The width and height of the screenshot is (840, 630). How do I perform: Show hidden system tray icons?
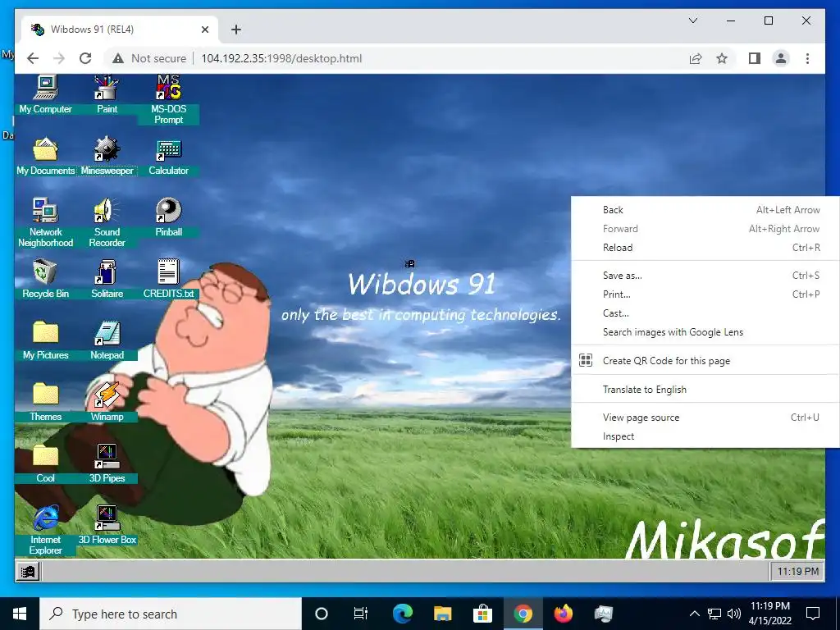pos(694,614)
